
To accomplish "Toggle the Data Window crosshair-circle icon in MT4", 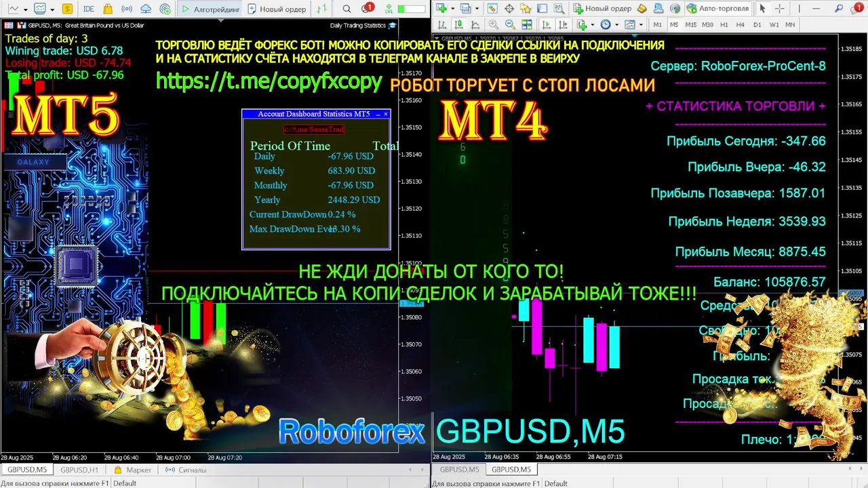I will pos(509,9).
